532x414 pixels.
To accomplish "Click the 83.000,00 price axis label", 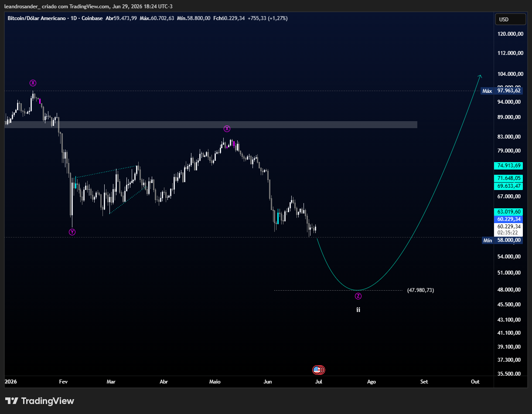I will click(x=510, y=137).
